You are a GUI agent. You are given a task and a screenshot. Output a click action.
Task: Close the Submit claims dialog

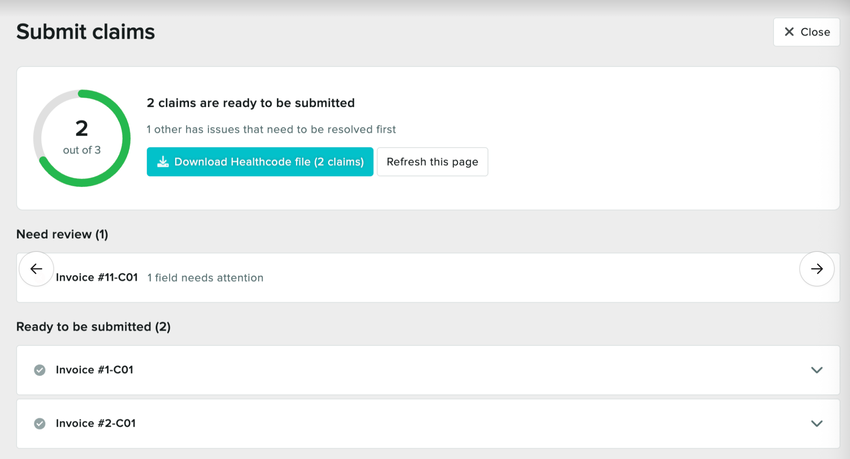pyautogui.click(x=806, y=32)
